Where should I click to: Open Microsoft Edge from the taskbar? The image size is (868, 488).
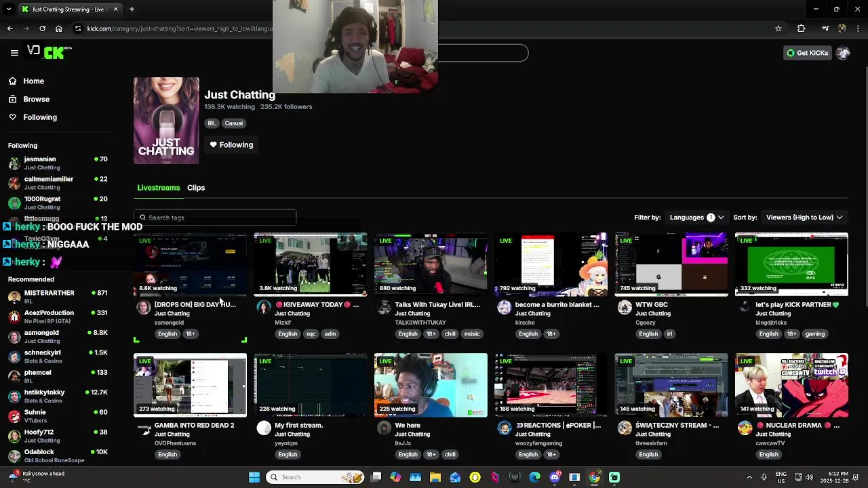[x=535, y=477]
